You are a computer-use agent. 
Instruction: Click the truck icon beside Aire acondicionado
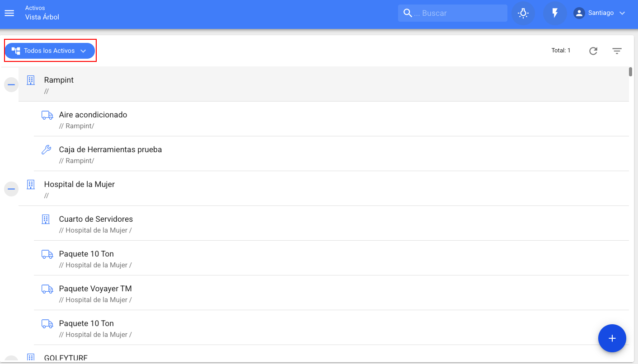47,115
